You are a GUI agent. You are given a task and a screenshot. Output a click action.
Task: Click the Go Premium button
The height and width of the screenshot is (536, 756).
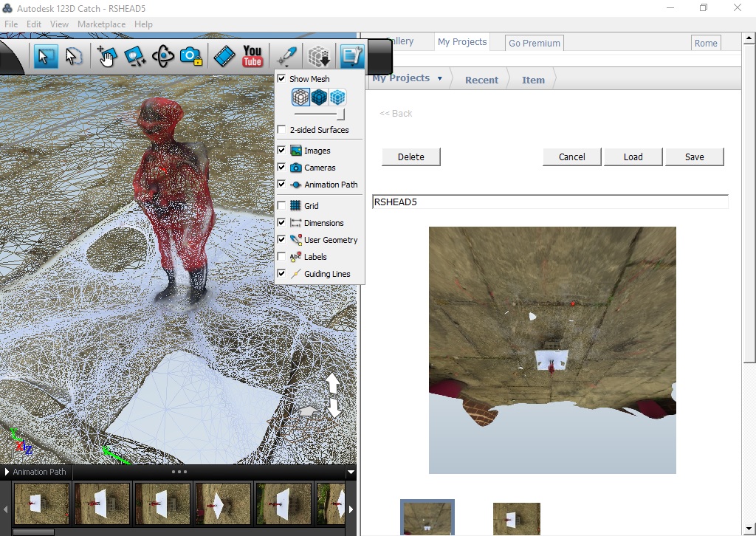(x=535, y=43)
